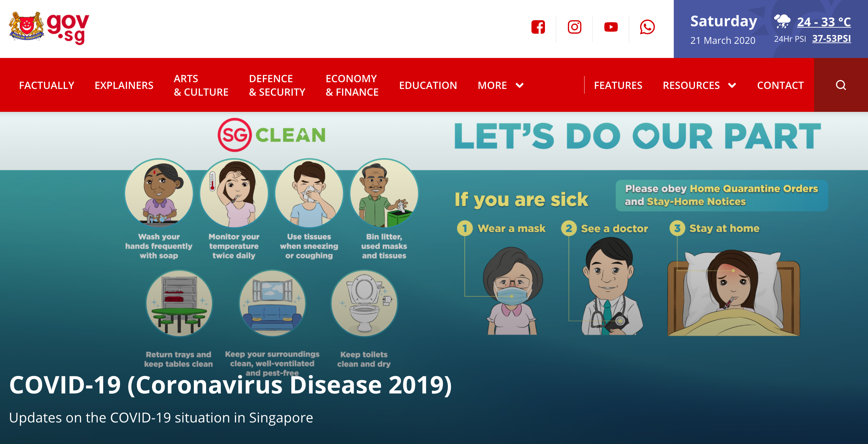Open the WhatsApp social icon

point(647,27)
